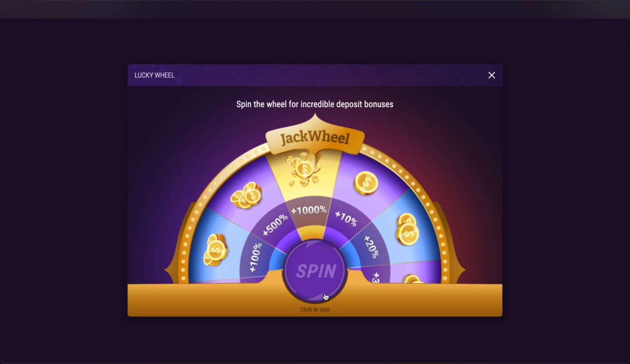Click the coin pile in golden jackpot segment
This screenshot has height=364, width=630.
click(x=304, y=169)
